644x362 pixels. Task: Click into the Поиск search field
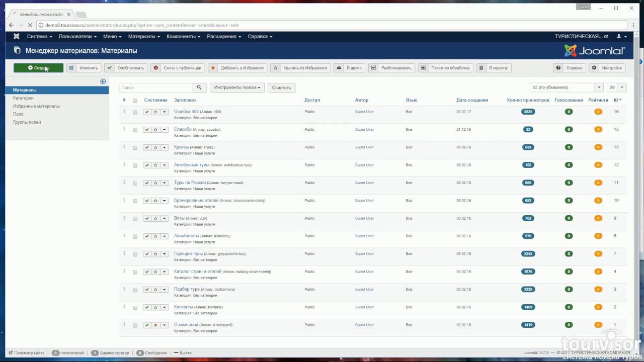click(156, 87)
